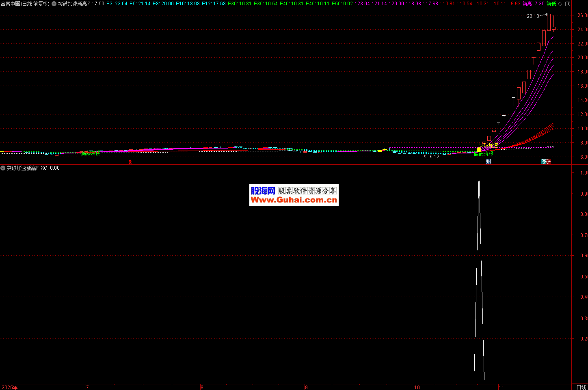The width and height of the screenshot is (588, 390).
Task: Open the 财 financial info marker
Action: [x=489, y=162]
